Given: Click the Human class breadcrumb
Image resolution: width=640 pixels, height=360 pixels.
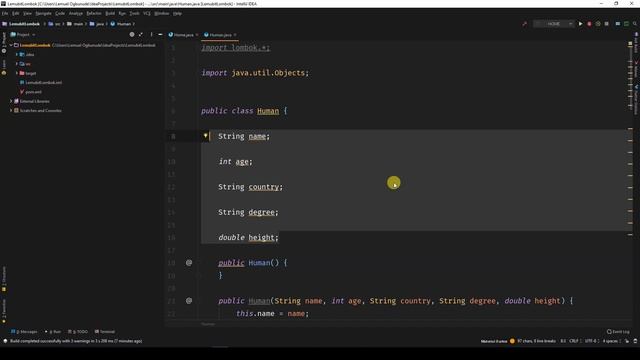Looking at the screenshot, I should [121, 24].
